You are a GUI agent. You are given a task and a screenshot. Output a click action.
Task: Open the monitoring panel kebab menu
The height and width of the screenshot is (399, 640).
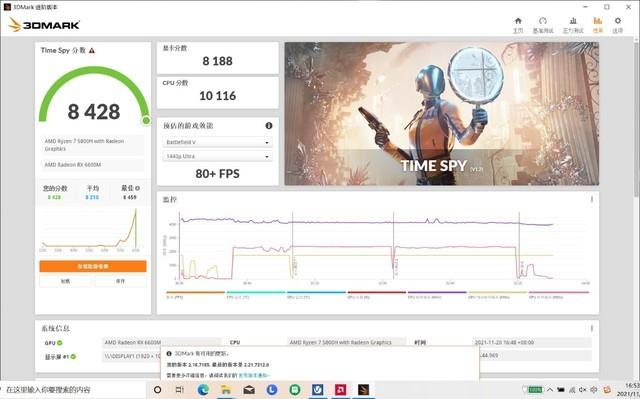tap(591, 199)
